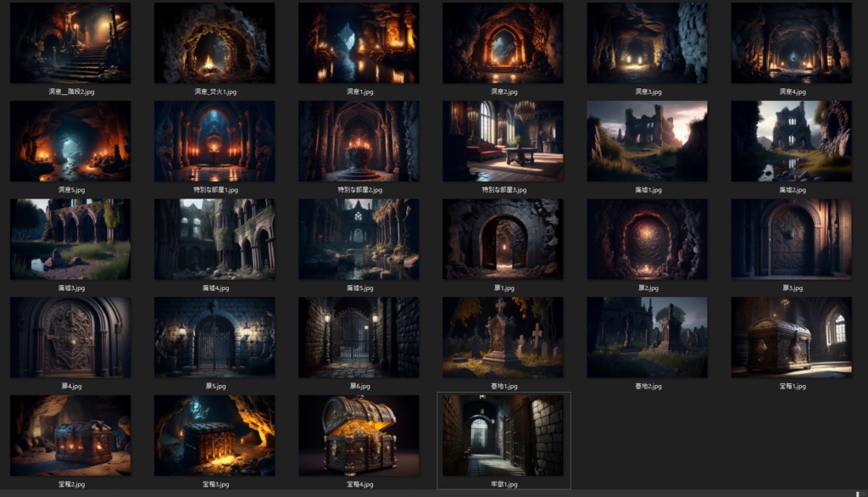Click the file name 廃墟4.jpg
Screen dimensions: 868x497
click(x=215, y=288)
